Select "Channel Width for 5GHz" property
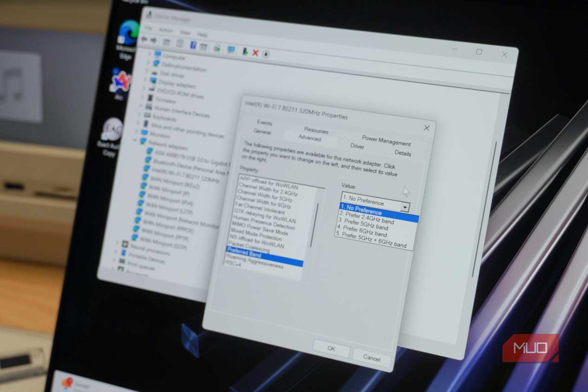The image size is (588, 392). [x=264, y=195]
